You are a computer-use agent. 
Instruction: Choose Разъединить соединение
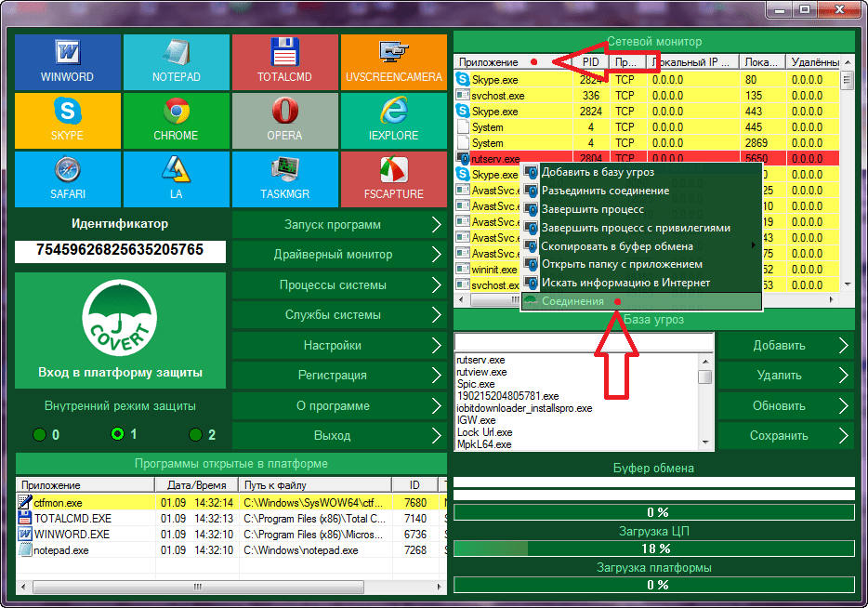pos(641,191)
